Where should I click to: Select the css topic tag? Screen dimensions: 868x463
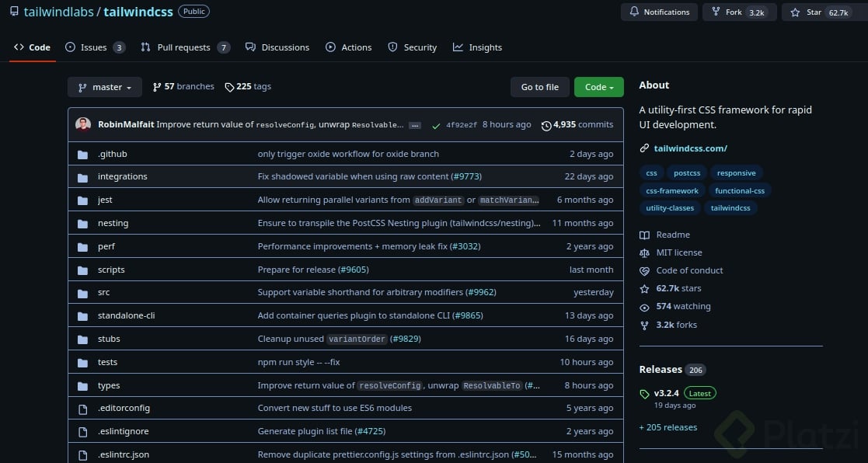pos(651,172)
